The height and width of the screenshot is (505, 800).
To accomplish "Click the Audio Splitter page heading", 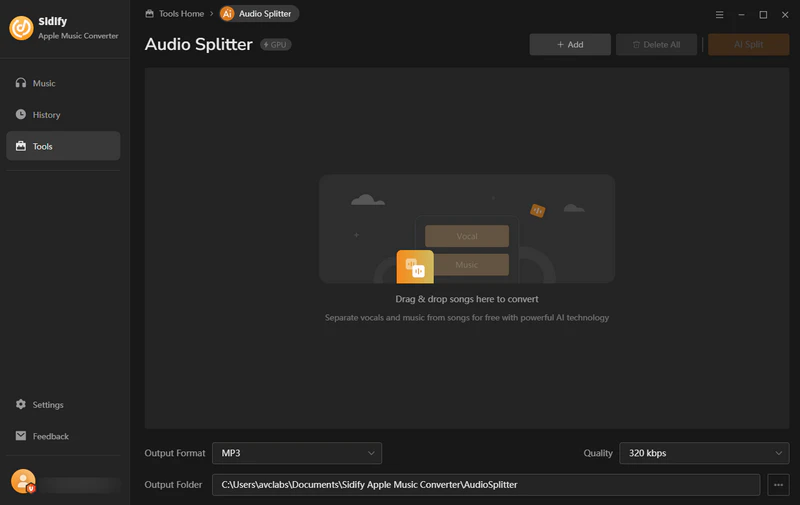I will pos(198,44).
